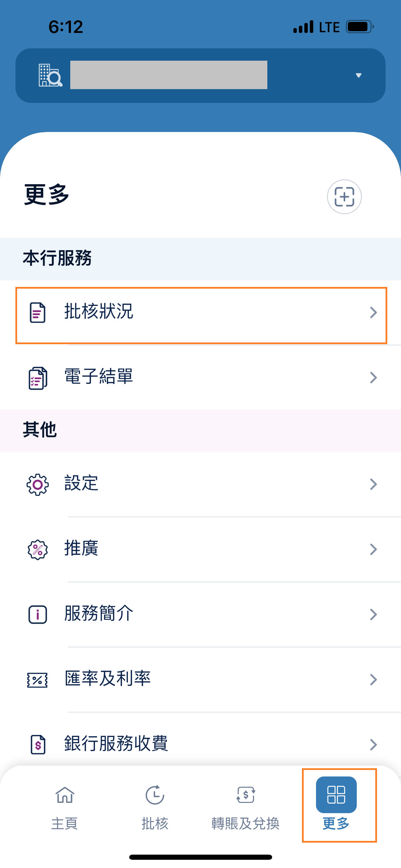Image resolution: width=401 pixels, height=868 pixels.
Task: Open the 電子結單 row chevron
Action: tap(373, 378)
